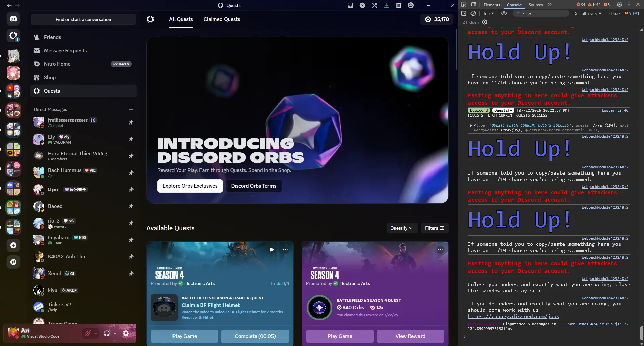Open canary.discord.com/jobs link
This screenshot has height=346, width=644.
(513, 316)
